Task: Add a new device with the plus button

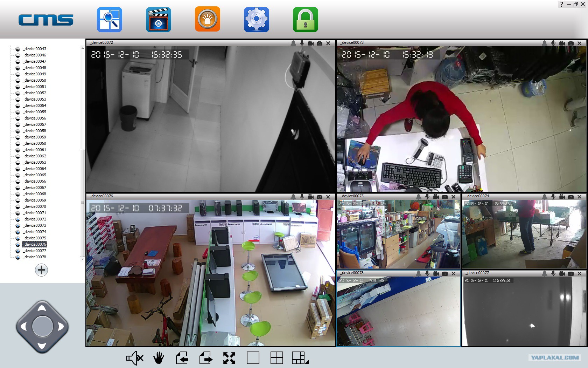Action: point(41,270)
